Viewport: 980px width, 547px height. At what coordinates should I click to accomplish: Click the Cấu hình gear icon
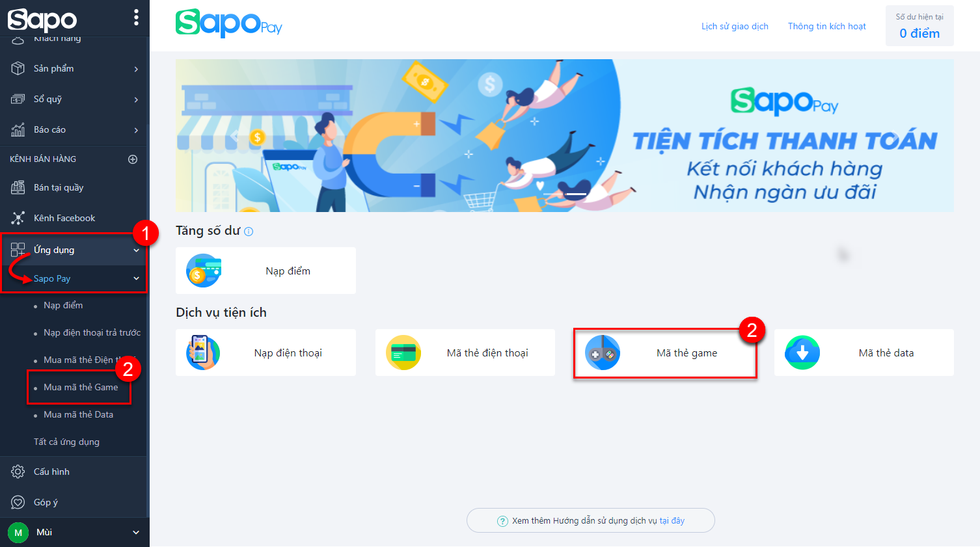(18, 472)
